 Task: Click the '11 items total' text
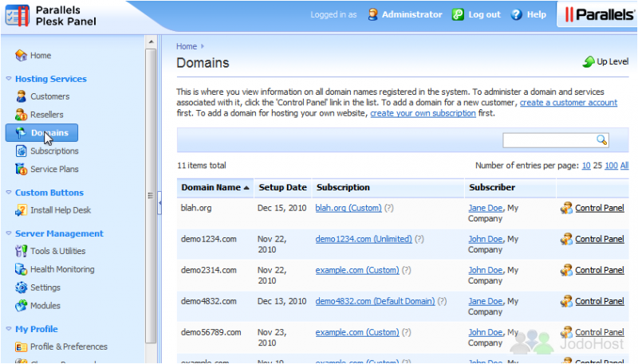pyautogui.click(x=202, y=166)
